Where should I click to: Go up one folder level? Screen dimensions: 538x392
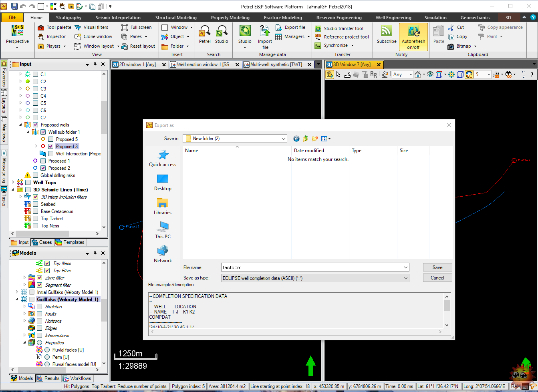[306, 139]
